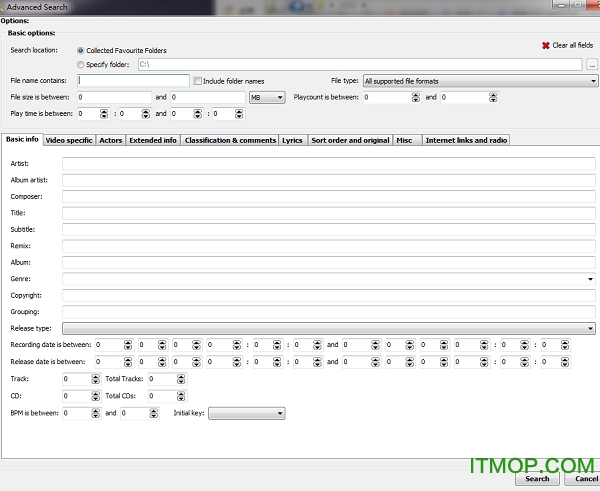Open the MB file size unit dropdown
The height and width of the screenshot is (491, 600).
(x=267, y=97)
